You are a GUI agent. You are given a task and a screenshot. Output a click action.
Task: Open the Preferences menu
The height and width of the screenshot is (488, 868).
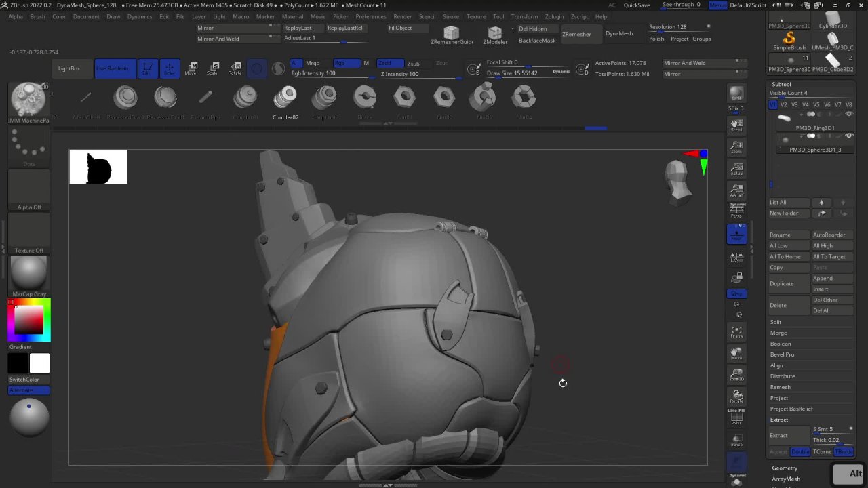coord(371,16)
